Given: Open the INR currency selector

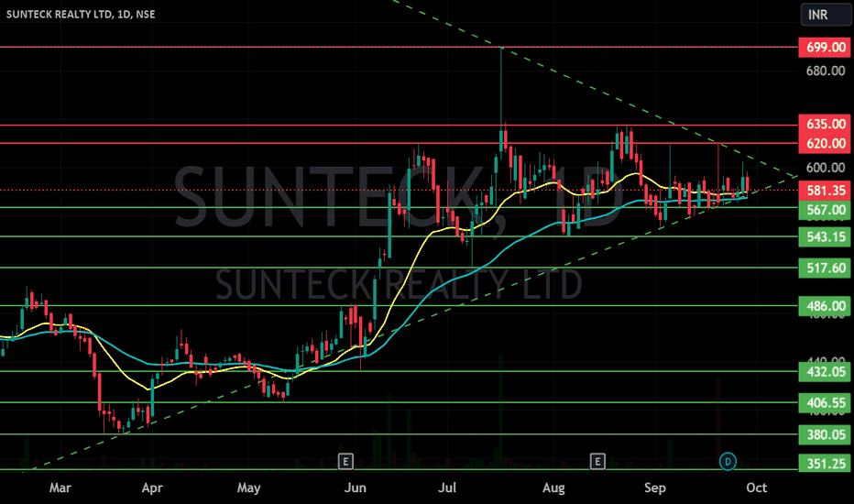Looking at the screenshot, I should click(x=825, y=15).
